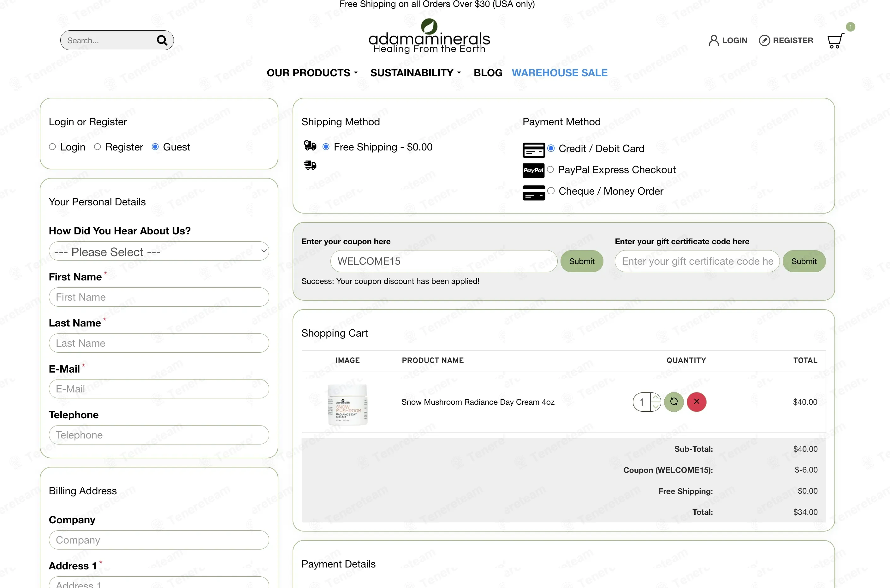The height and width of the screenshot is (588, 890).
Task: Choose PayPal Express Checkout payment
Action: pyautogui.click(x=550, y=169)
